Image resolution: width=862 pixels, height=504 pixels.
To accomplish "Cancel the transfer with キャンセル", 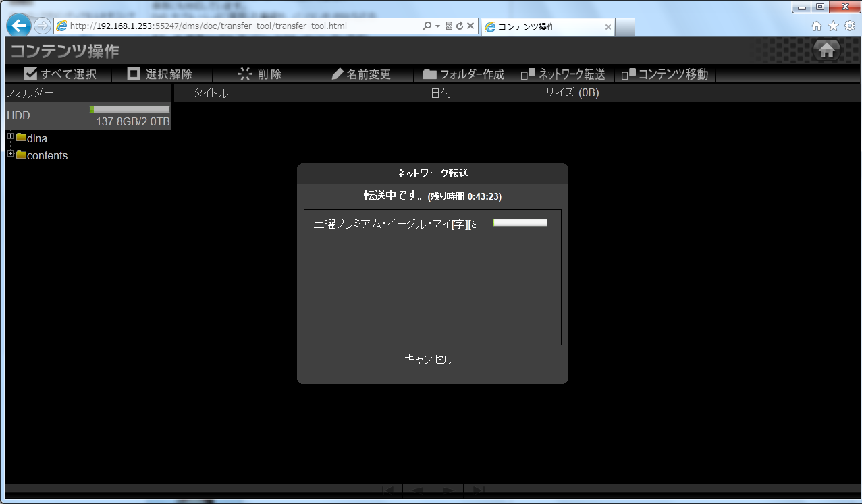I will (429, 360).
